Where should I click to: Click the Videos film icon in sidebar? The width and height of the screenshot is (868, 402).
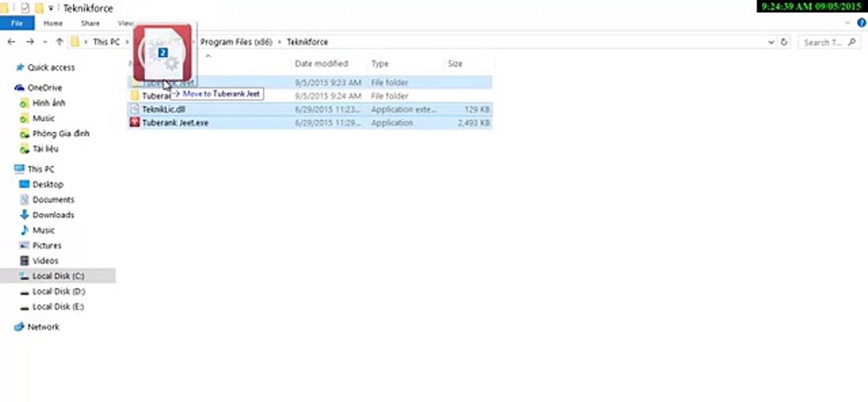pos(24,261)
